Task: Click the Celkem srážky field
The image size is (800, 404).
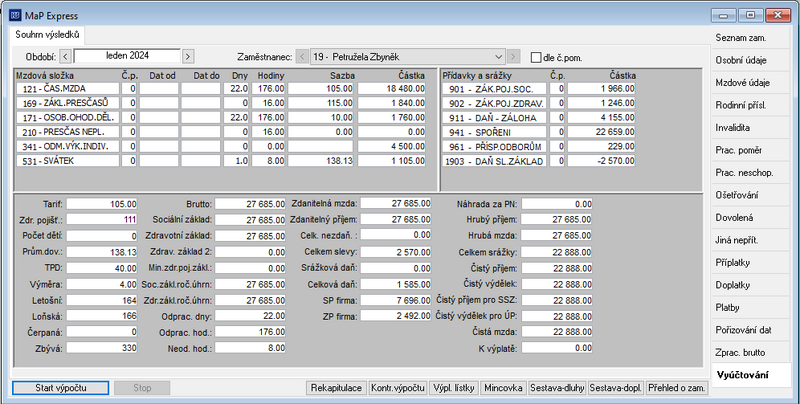Action: 557,252
